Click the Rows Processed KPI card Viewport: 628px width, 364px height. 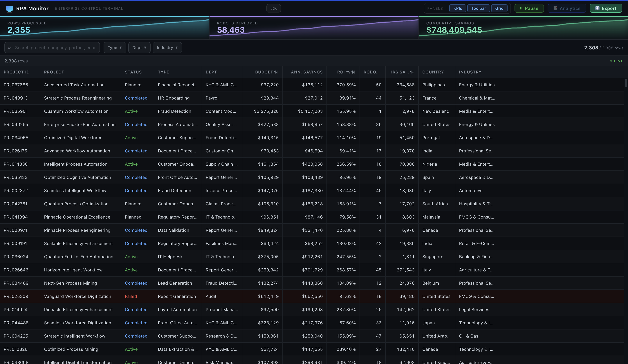click(104, 28)
